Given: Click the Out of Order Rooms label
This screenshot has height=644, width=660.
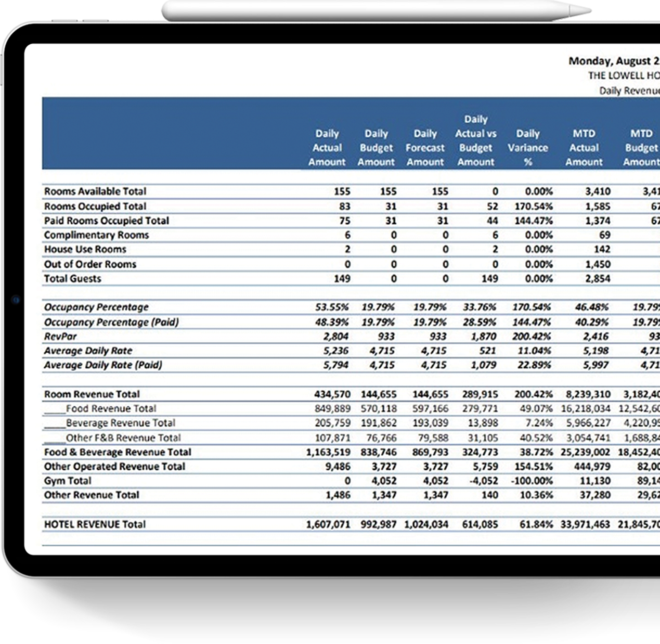Looking at the screenshot, I should click(90, 264).
